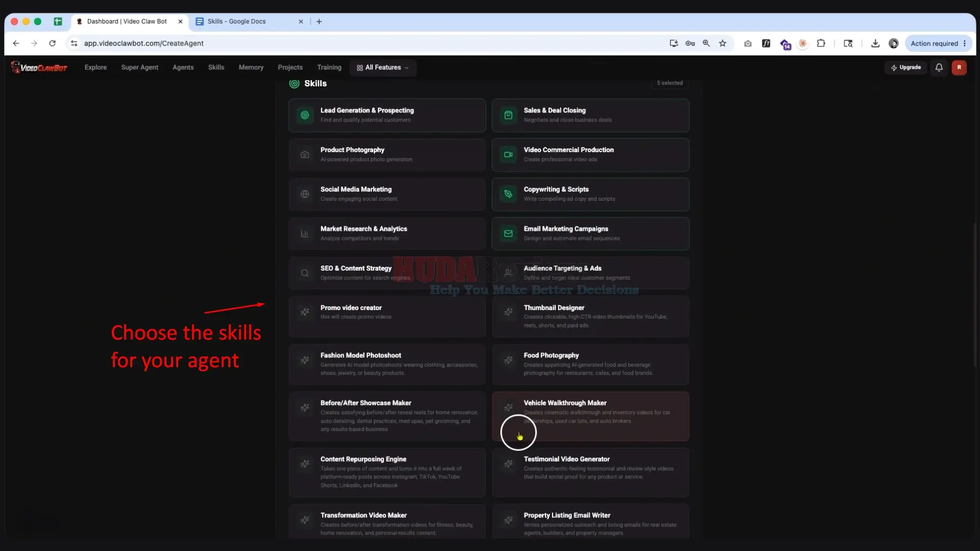The image size is (980, 551).
Task: Open the Chrome three-dot menu
Action: click(x=965, y=43)
